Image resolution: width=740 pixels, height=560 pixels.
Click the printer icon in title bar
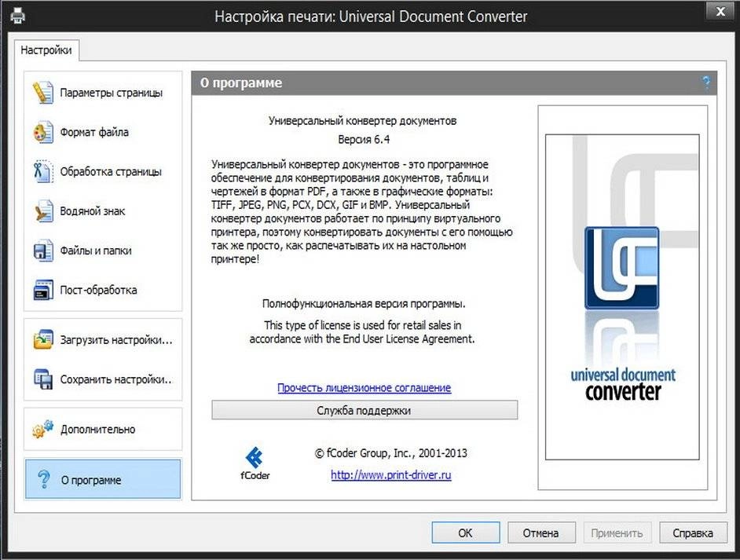(18, 16)
